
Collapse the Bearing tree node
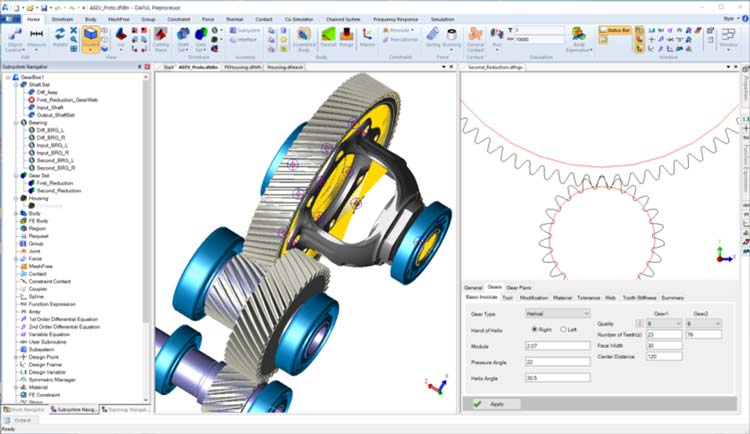tap(16, 122)
